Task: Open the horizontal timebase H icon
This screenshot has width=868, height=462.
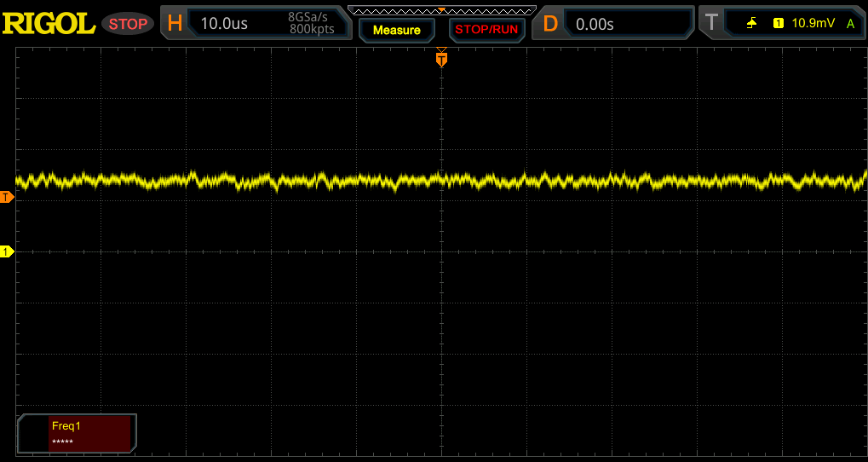Action: pos(175,23)
